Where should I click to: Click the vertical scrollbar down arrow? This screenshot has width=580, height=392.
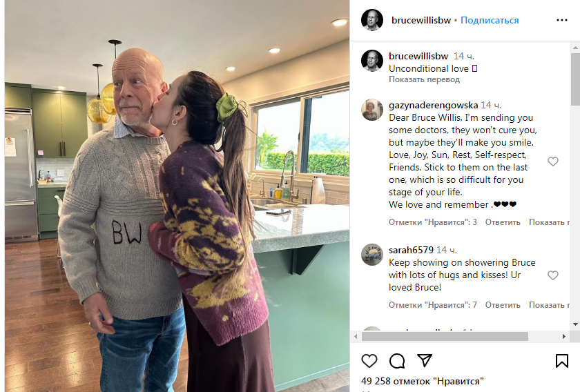point(575,324)
